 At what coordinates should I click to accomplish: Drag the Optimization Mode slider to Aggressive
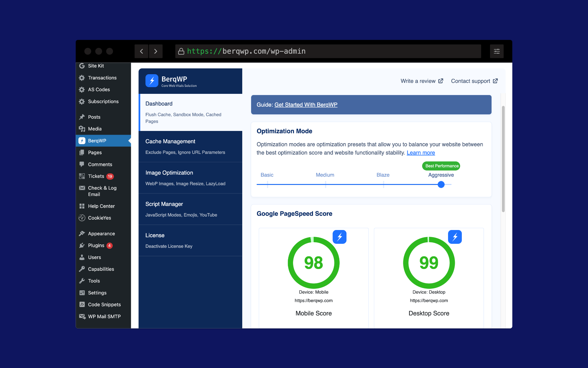[441, 184]
